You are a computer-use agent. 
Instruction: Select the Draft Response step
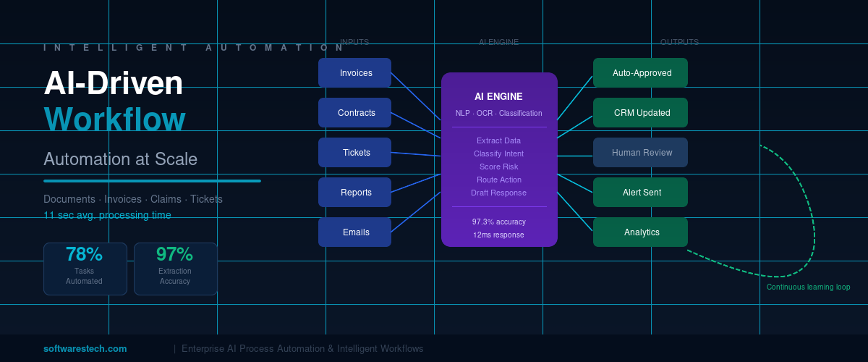(498, 193)
